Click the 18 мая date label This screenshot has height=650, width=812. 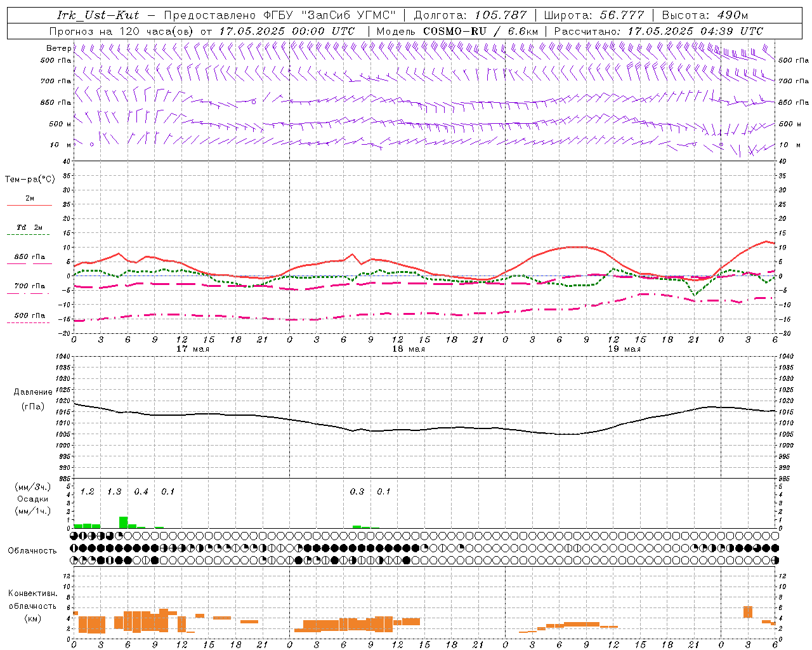(409, 349)
